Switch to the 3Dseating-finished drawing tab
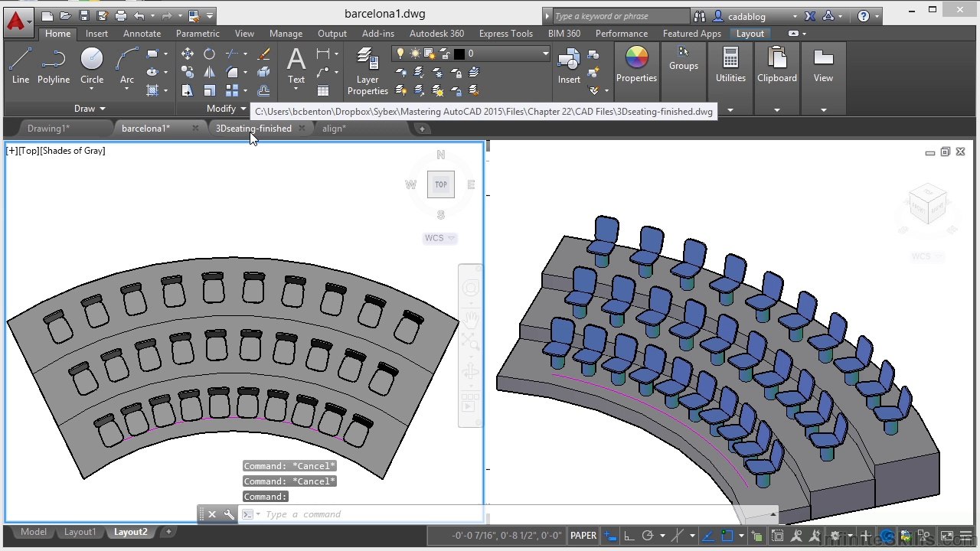Image resolution: width=980 pixels, height=551 pixels. 253,129
